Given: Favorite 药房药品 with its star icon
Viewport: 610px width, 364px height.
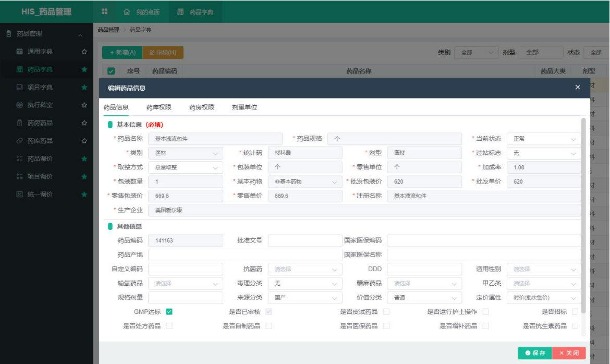Looking at the screenshot, I should 84,123.
